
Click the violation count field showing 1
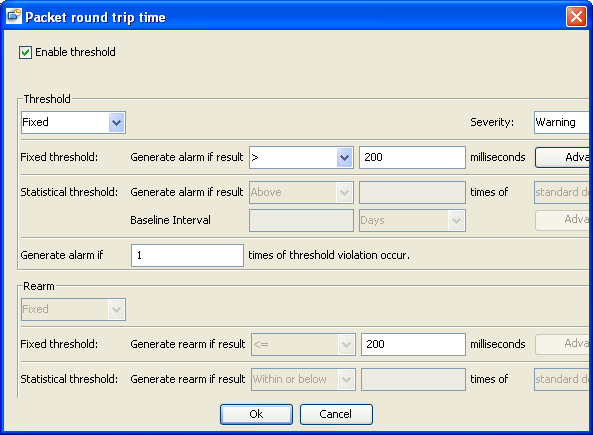pyautogui.click(x=187, y=255)
